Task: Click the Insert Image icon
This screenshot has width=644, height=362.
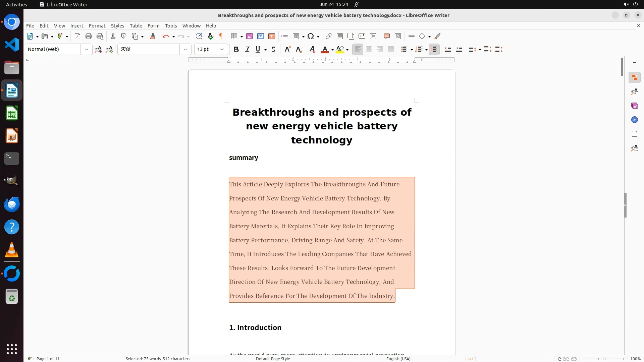Action: click(250, 36)
